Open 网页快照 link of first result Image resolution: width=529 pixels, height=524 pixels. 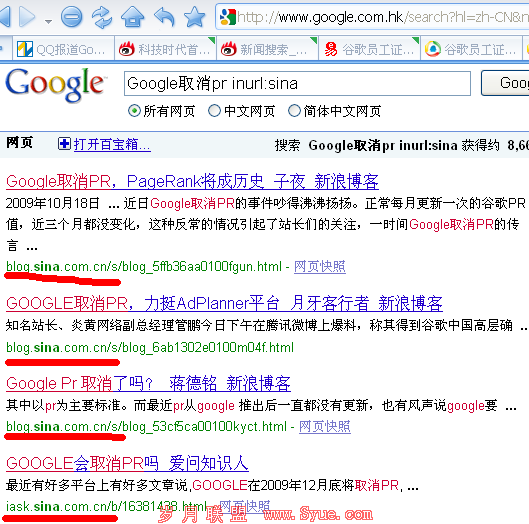point(320,267)
